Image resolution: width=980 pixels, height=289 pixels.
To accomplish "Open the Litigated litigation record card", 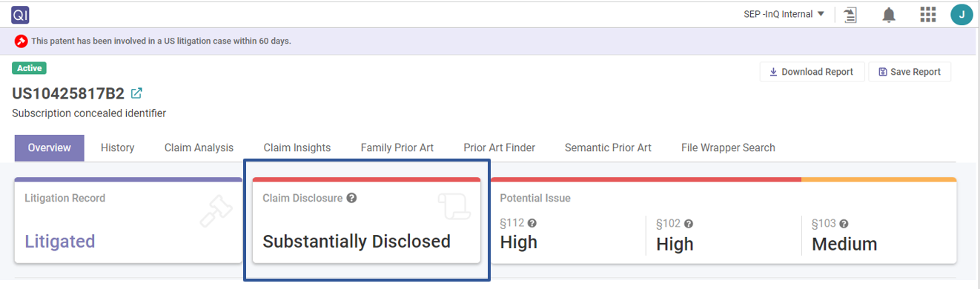I will (128, 220).
